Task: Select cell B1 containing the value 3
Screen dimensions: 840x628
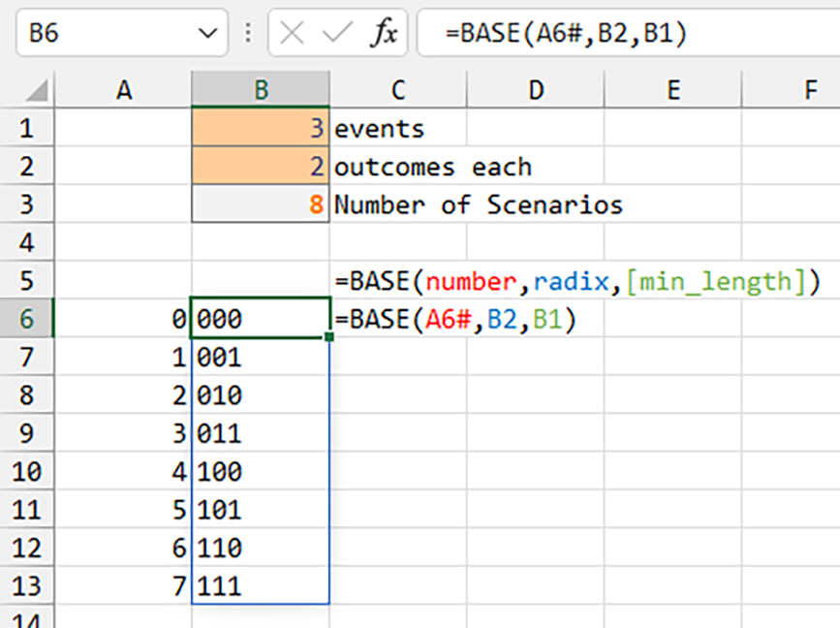Action: click(260, 128)
